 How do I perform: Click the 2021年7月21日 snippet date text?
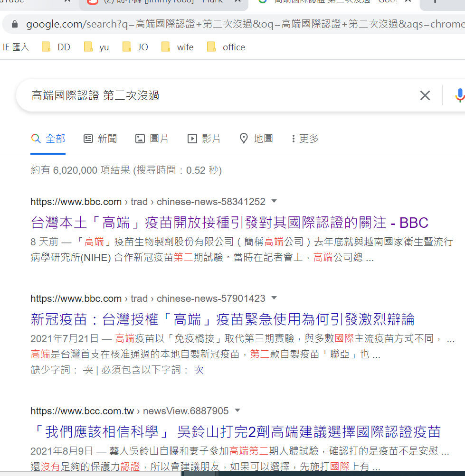tap(65, 338)
